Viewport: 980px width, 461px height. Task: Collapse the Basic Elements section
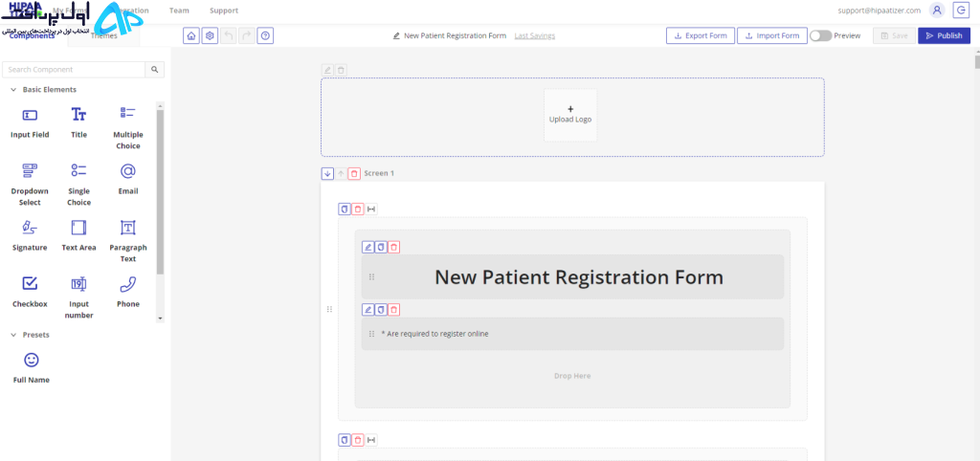pos(13,90)
